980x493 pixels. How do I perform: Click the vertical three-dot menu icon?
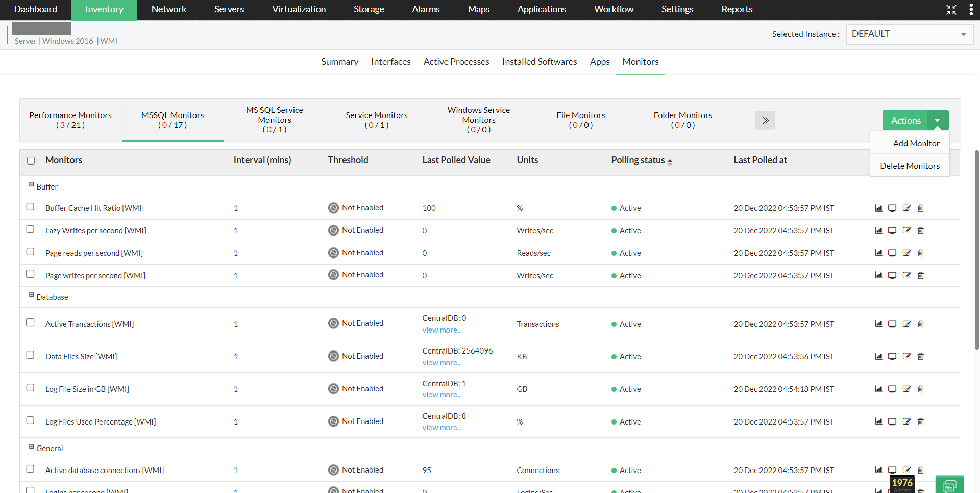[x=971, y=9]
